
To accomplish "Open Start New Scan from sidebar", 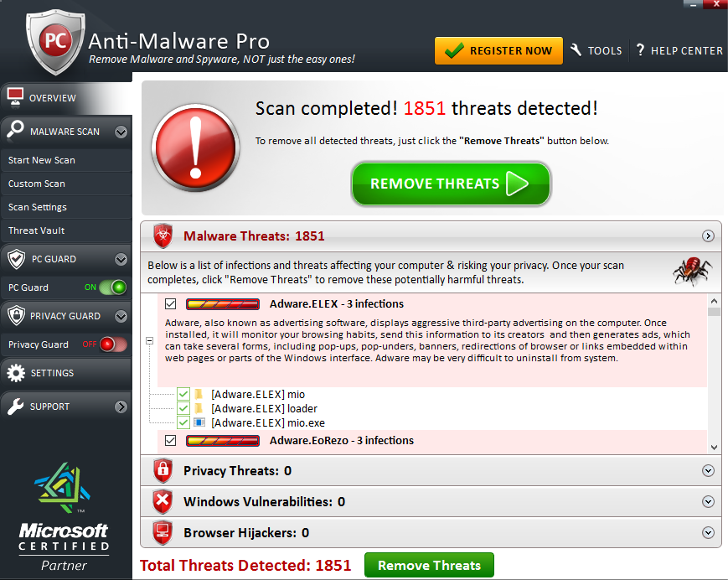I will click(42, 160).
